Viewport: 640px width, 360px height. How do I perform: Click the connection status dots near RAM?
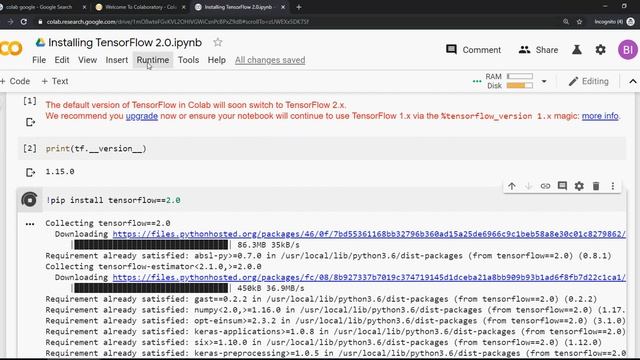(x=477, y=81)
